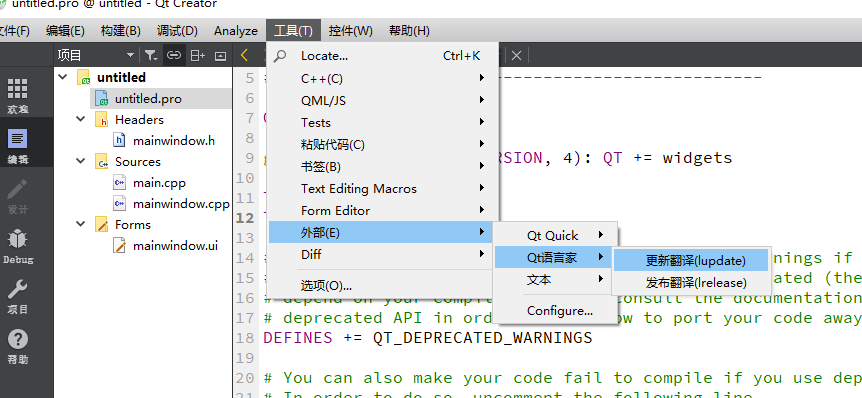Click the filter tree funnel icon
This screenshot has width=862, height=398.
click(x=150, y=55)
